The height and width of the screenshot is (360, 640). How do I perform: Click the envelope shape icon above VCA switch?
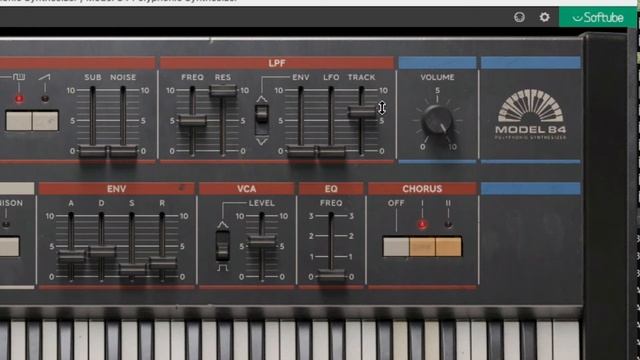pos(222,225)
